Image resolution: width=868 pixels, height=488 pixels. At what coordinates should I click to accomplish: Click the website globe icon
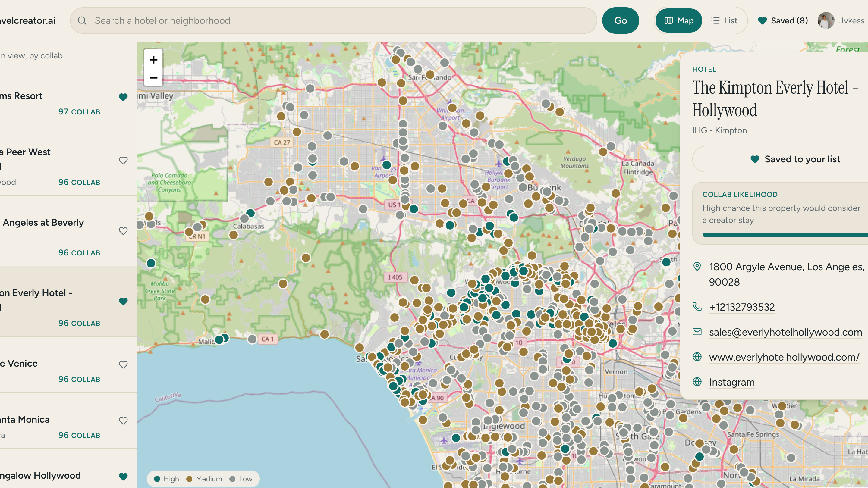[697, 357]
